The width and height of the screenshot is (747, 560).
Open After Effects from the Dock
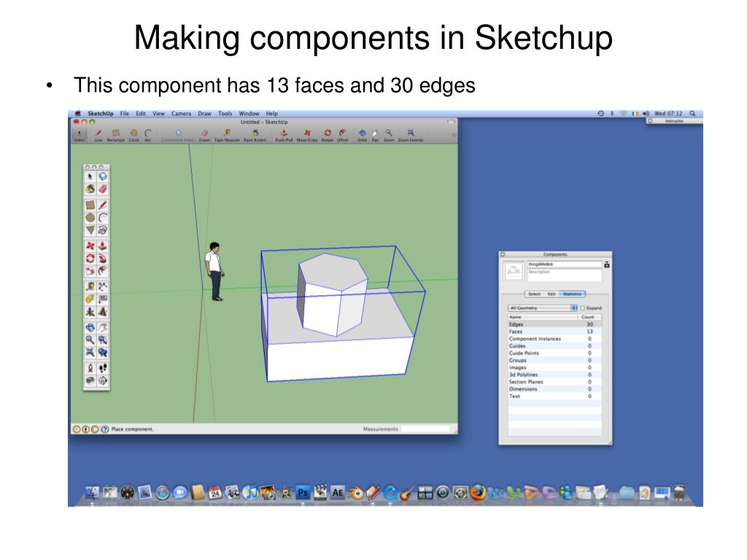(x=337, y=492)
